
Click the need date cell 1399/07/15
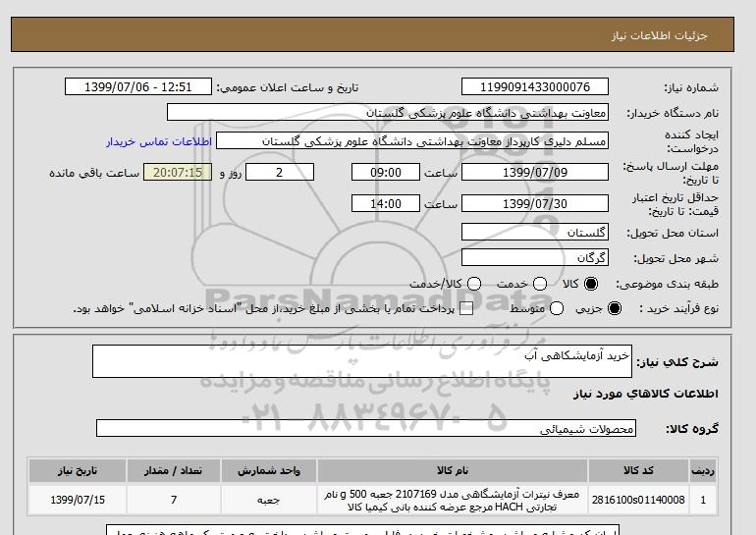[78, 501]
